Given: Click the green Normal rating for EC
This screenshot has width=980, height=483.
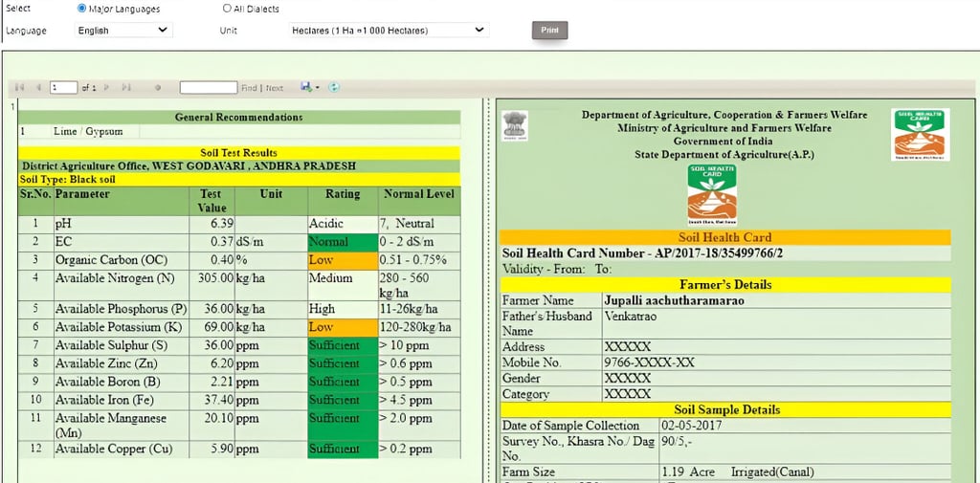Looking at the screenshot, I should point(343,242).
